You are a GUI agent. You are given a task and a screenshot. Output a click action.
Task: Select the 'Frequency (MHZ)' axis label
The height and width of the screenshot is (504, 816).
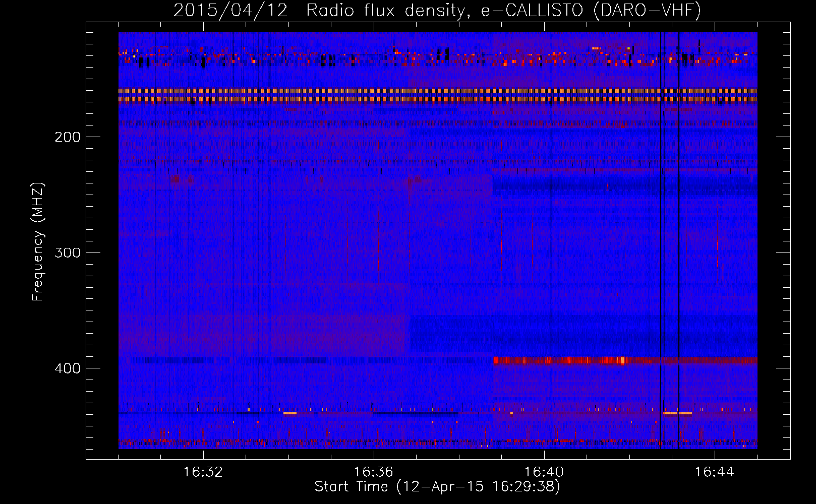click(38, 242)
